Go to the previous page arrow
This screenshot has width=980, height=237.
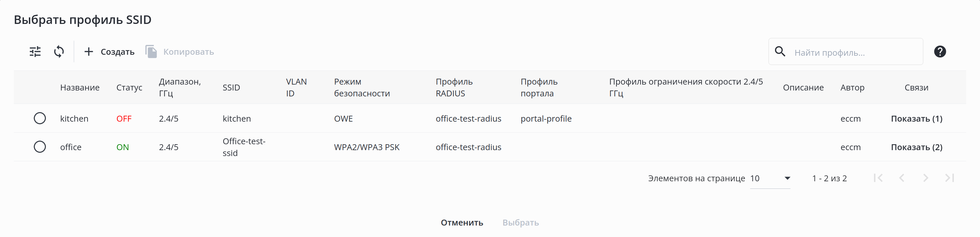coord(902,178)
